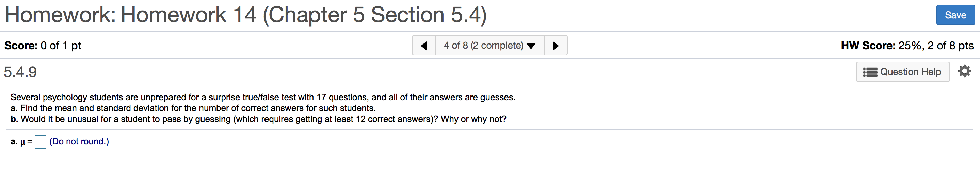Open the Question Help menu
This screenshot has width=980, height=192.
coord(903,72)
